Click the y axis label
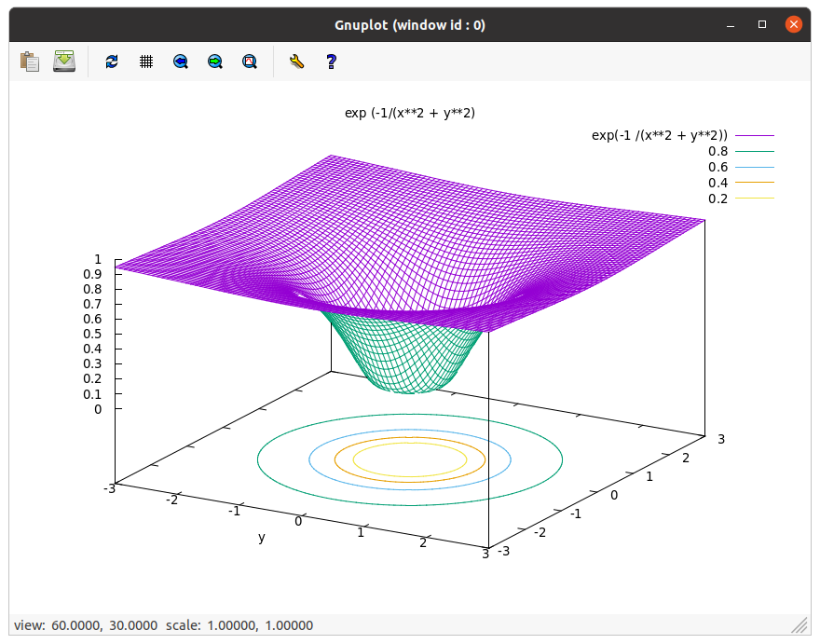 tap(261, 538)
